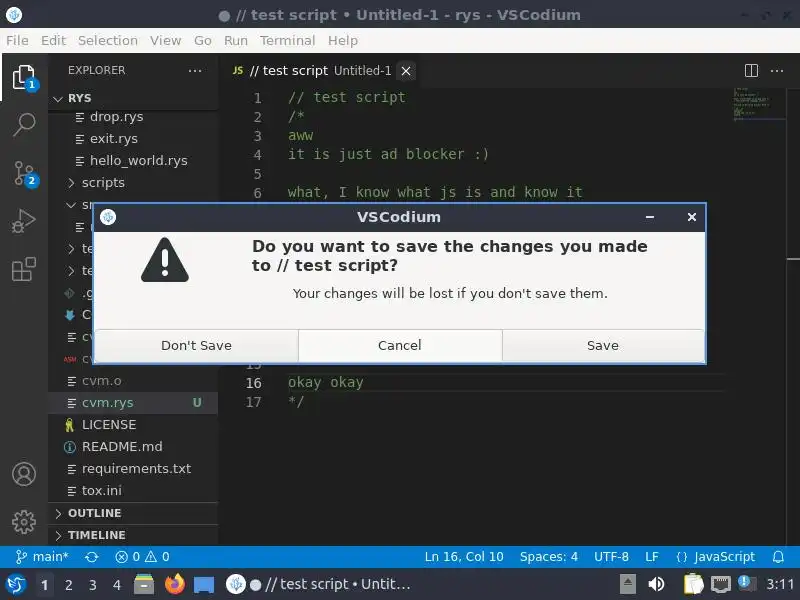This screenshot has width=800, height=600.
Task: Click the Save button in dialog
Action: coord(603,345)
